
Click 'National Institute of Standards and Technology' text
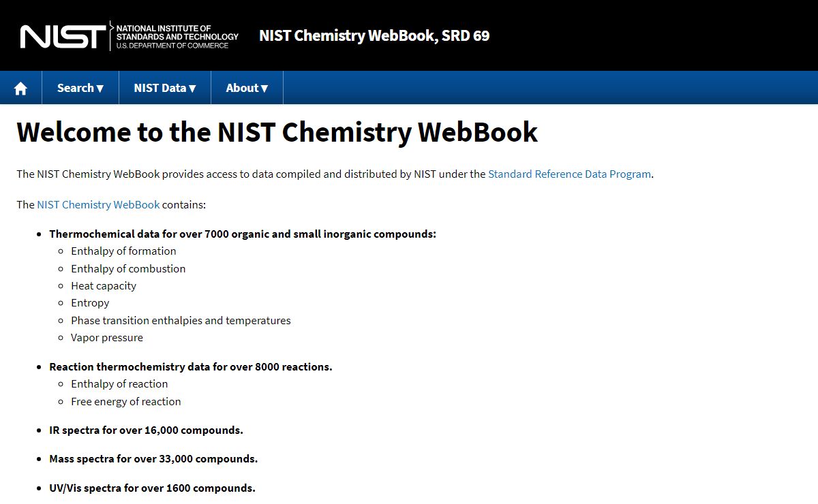(x=177, y=32)
